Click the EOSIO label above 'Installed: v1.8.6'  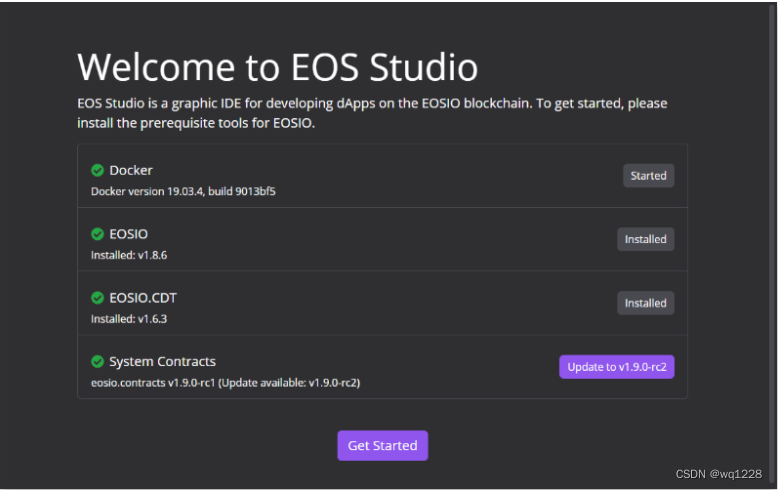click(x=129, y=234)
